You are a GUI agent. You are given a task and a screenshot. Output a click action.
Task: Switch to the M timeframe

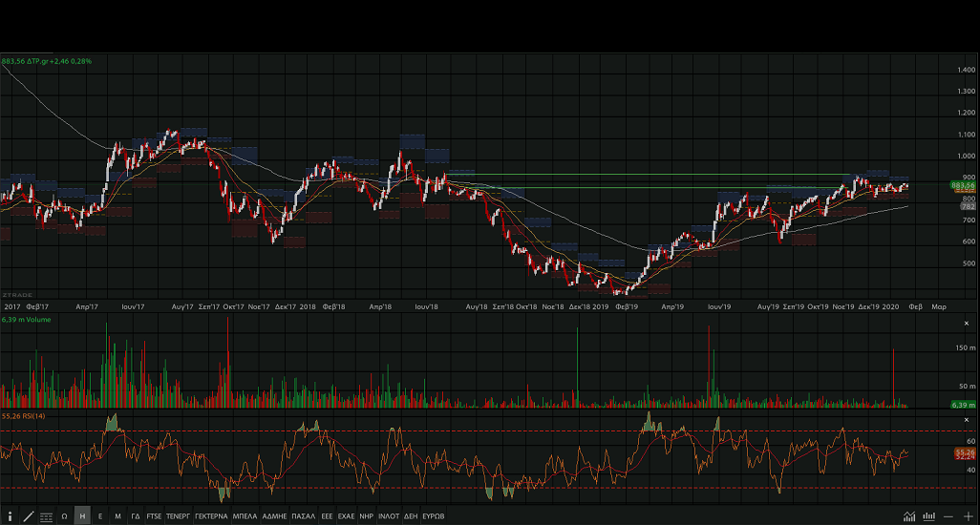(x=117, y=516)
